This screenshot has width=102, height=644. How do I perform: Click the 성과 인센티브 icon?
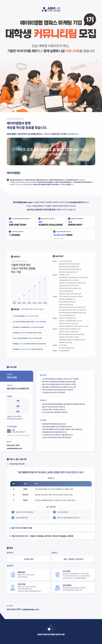(x=58, y=588)
